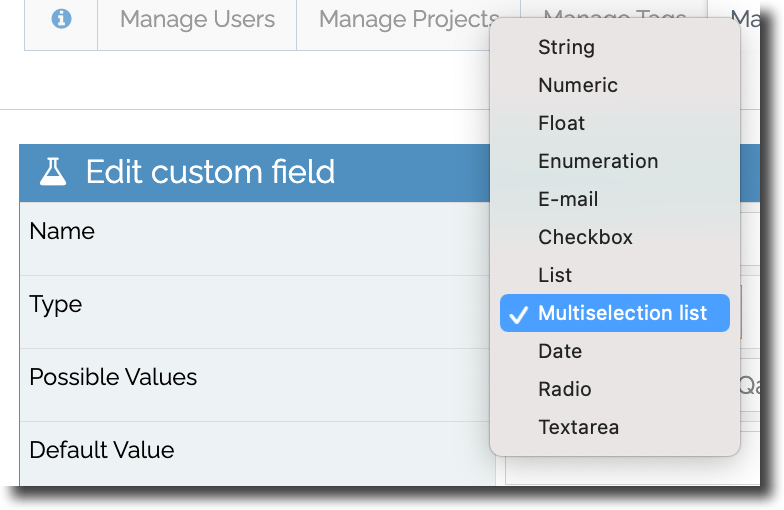
Task: Choose the Numeric type option
Action: click(578, 85)
